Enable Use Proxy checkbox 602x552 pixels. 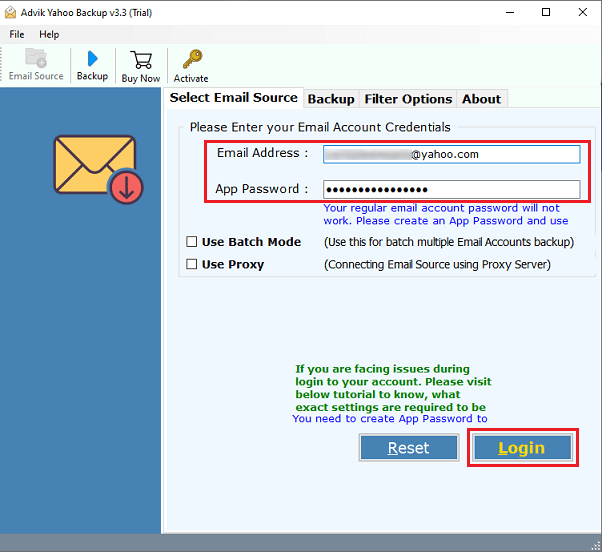point(192,264)
